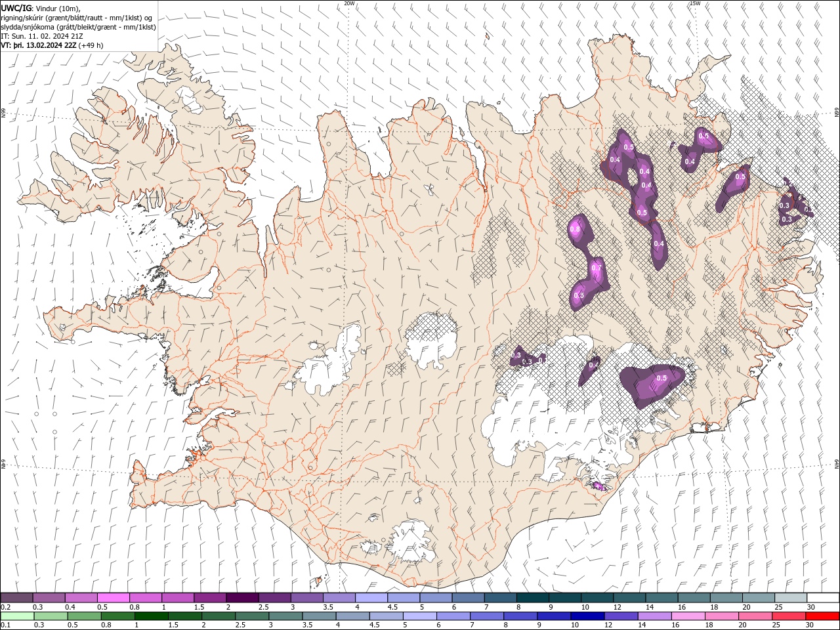Pick upper legend swatch between 8 and 9
This screenshot has width=840, height=630.
(533, 598)
